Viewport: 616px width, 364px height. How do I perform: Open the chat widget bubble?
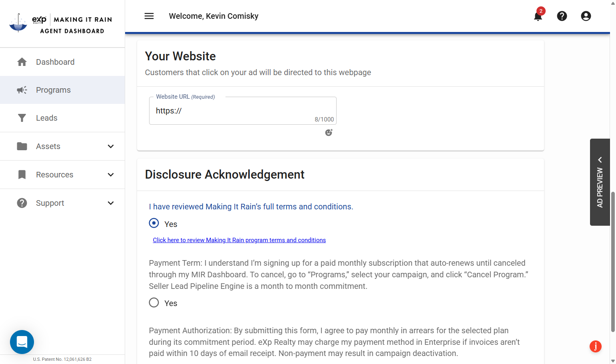pos(22,342)
